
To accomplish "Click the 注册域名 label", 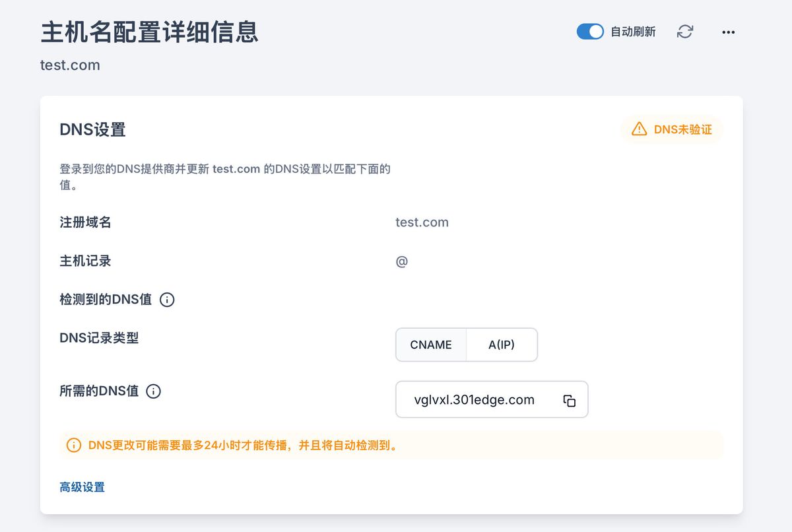I will pyautogui.click(x=85, y=222).
